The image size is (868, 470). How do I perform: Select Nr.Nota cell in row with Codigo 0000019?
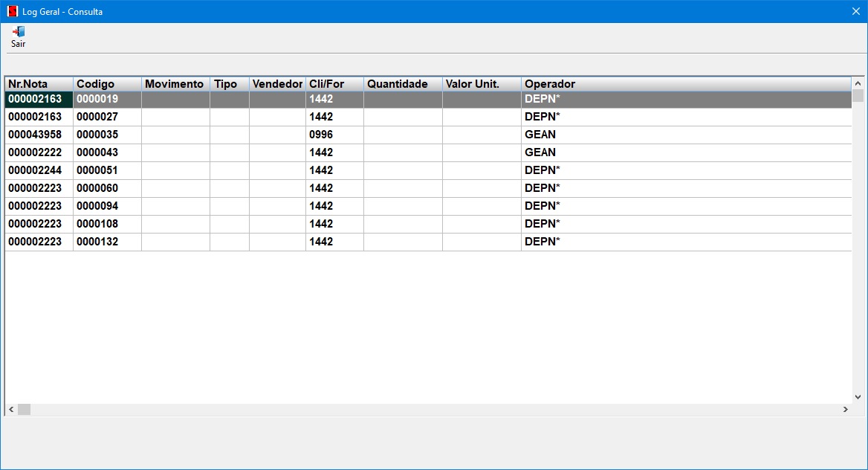coord(39,99)
